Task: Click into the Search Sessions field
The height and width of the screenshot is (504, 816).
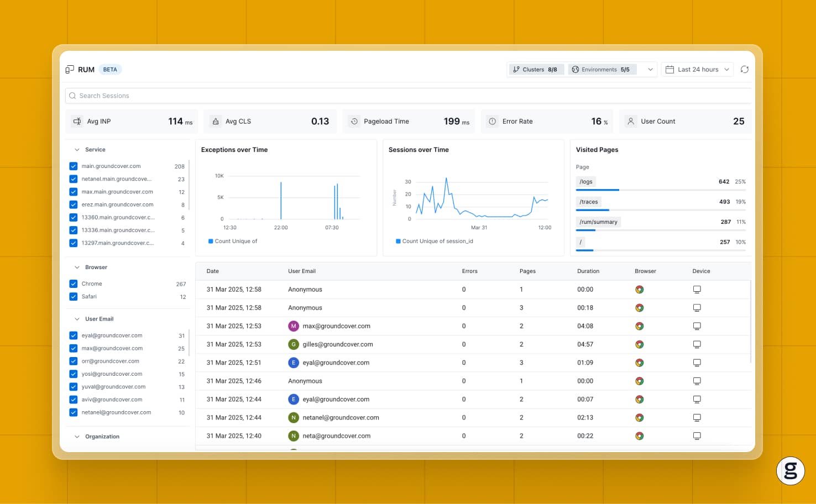Action: 408,96
